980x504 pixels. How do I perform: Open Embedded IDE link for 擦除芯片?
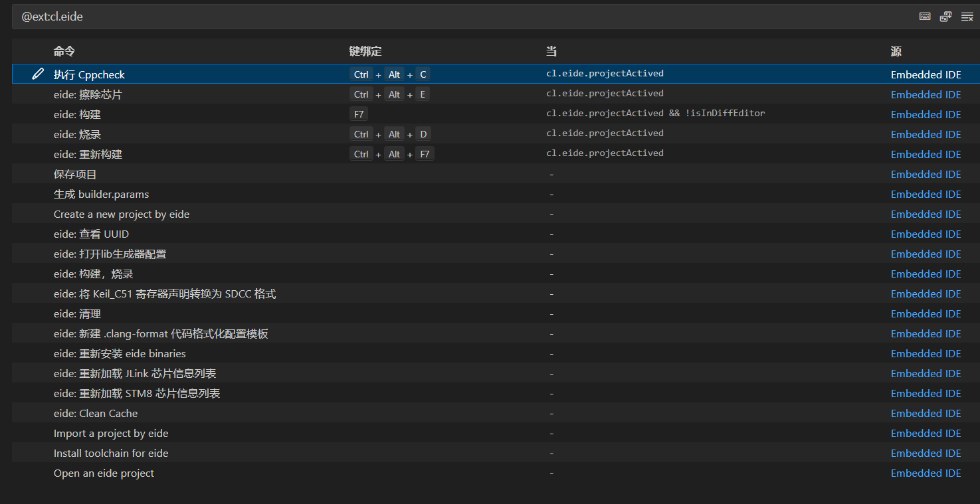[926, 94]
